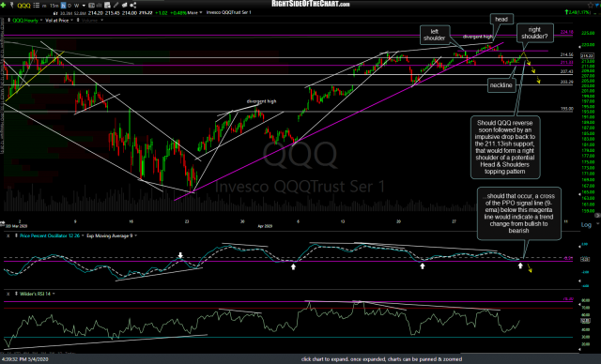Click the notes/tag icon in toolbar
Viewport: 601px width, 364px height.
click(x=125, y=6)
